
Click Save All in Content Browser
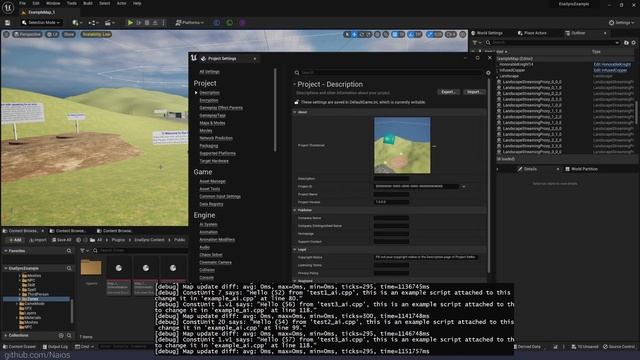[62, 240]
